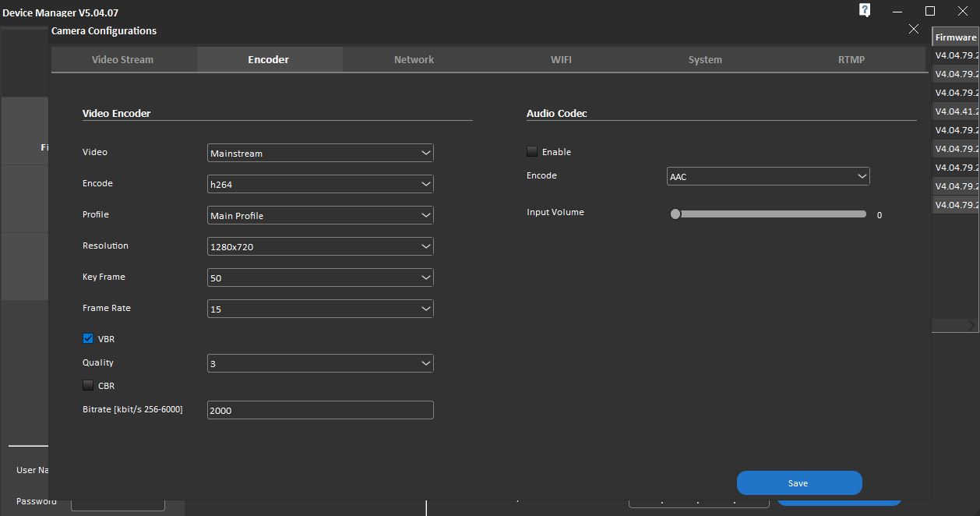Tick the Audio Codec Enable checkbox

coord(532,151)
